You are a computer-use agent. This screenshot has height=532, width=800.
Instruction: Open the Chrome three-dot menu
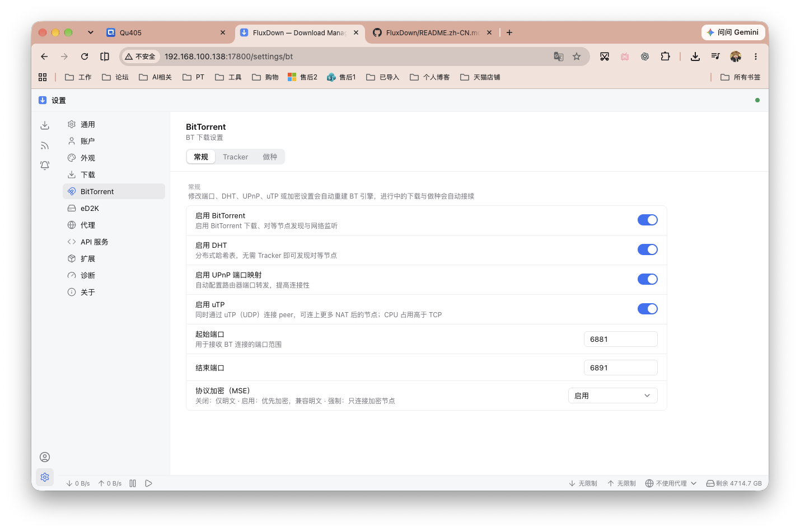tap(756, 57)
